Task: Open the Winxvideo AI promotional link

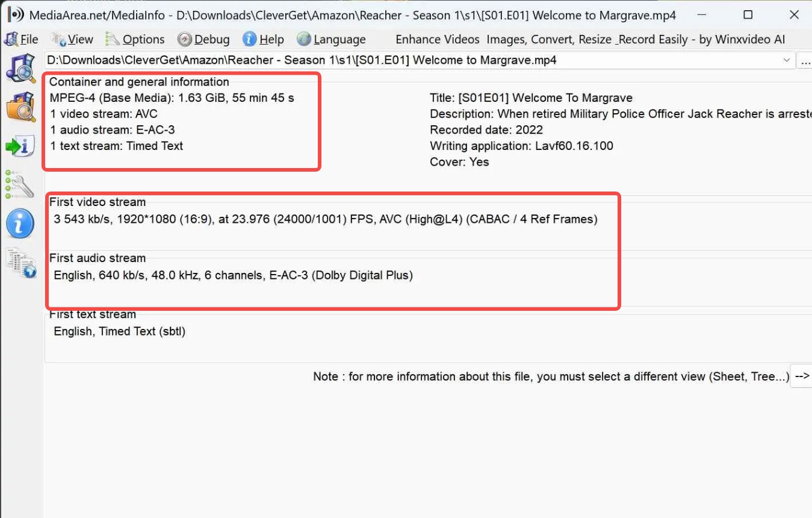Action: point(590,39)
